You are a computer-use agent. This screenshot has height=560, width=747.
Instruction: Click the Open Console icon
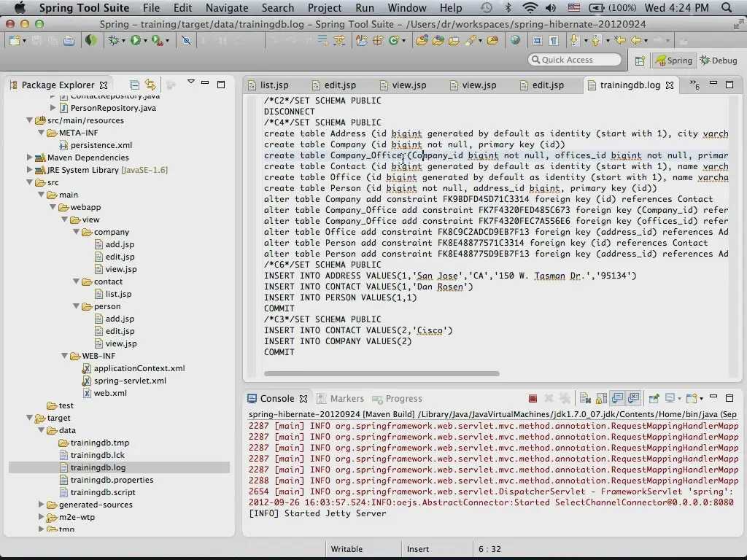[x=692, y=399]
